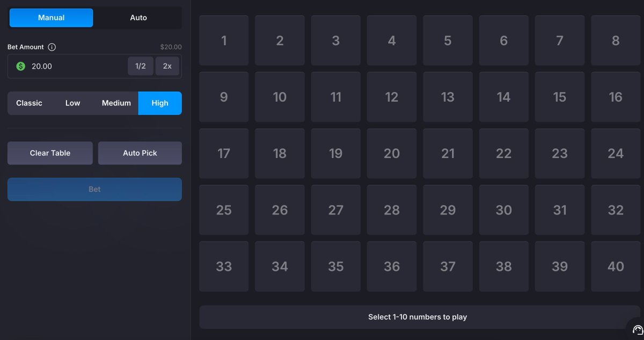This screenshot has width=644, height=340.
Task: Pick number 9 on the board
Action: pos(224,97)
